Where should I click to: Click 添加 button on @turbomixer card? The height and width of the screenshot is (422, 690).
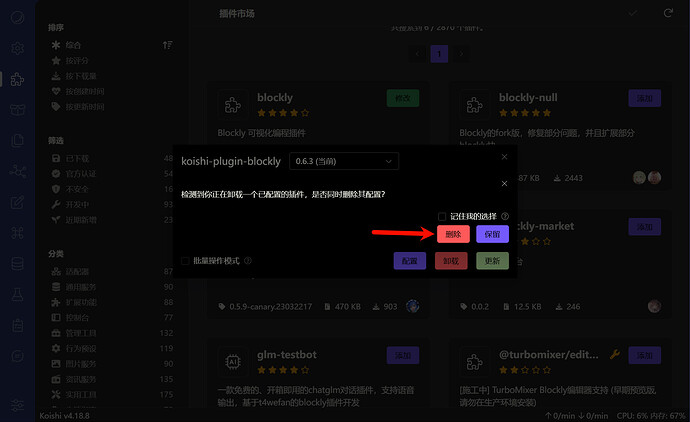click(x=645, y=355)
